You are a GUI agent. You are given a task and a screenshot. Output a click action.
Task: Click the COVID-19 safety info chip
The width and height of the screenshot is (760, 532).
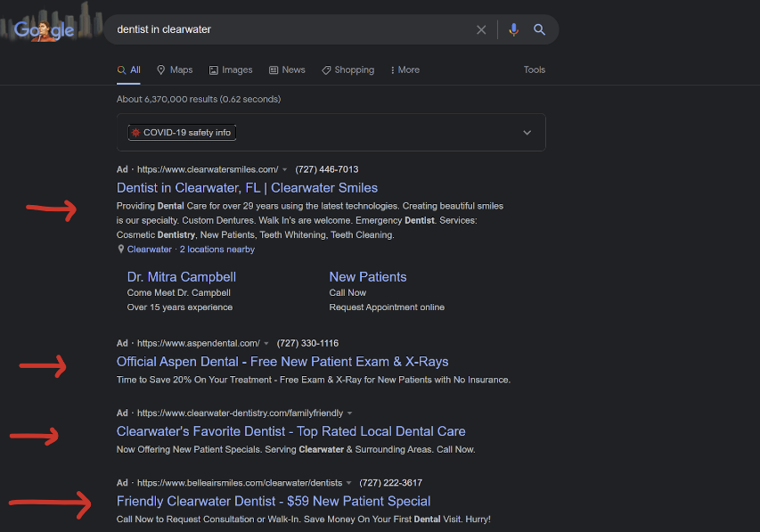pos(182,133)
